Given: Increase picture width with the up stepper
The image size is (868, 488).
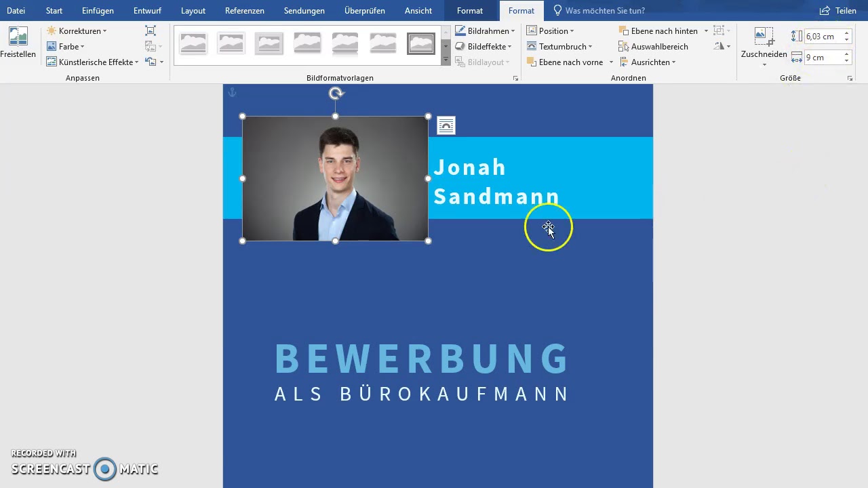Looking at the screenshot, I should pos(847,54).
